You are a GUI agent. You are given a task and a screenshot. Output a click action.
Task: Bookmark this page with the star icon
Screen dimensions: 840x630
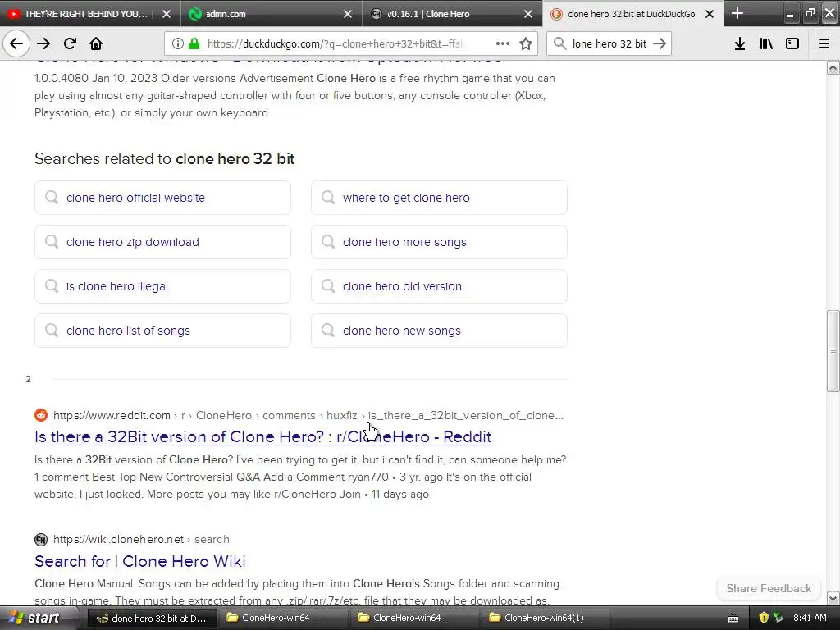(526, 43)
